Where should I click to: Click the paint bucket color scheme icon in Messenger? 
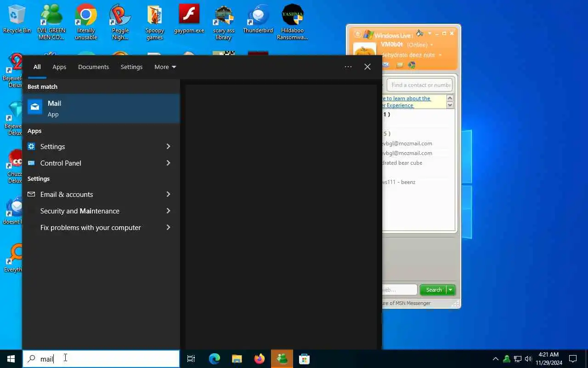pos(420,34)
